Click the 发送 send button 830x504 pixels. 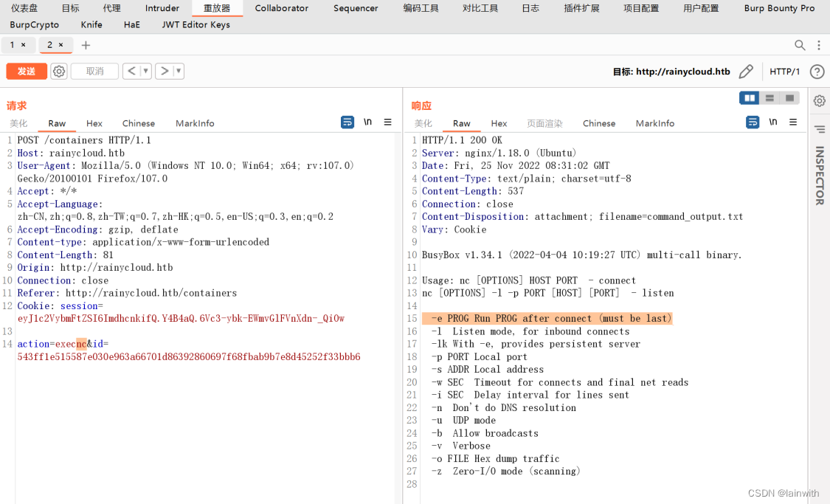27,71
